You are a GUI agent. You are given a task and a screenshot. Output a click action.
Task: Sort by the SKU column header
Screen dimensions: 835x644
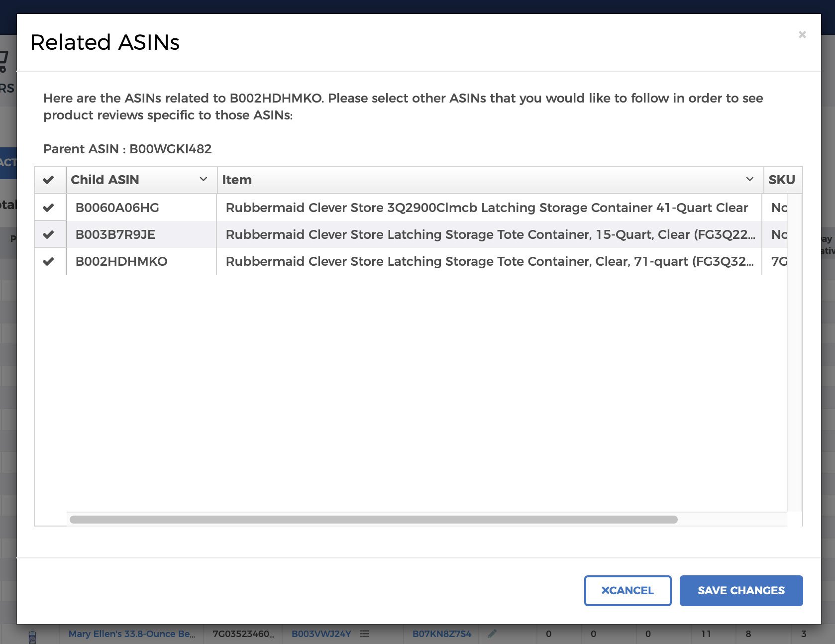[782, 180]
